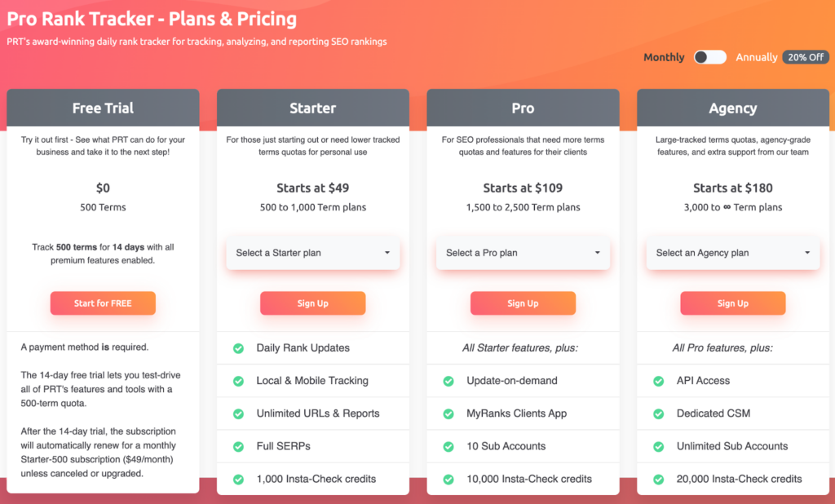This screenshot has height=504, width=835.
Task: Click the checkmark beside Unlimited Sub Accounts
Action: click(x=659, y=446)
